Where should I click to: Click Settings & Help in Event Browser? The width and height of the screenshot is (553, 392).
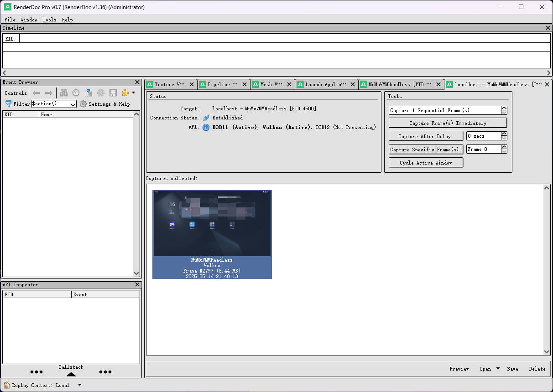[x=109, y=104]
